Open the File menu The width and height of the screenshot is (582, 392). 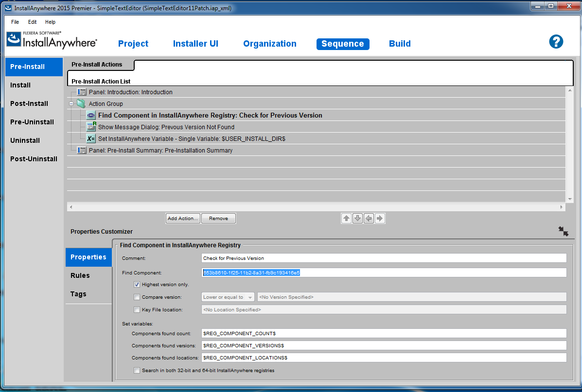[15, 22]
